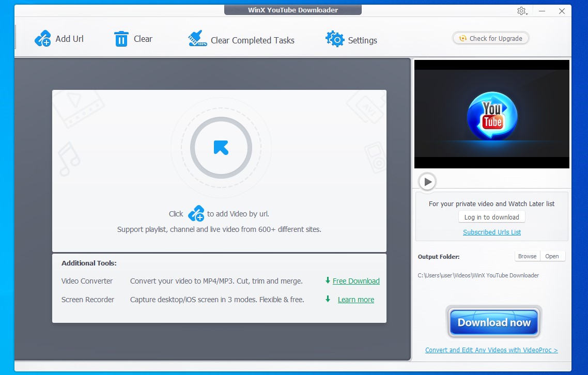Open Convert and Edit Any Videos with VideoProc link
This screenshot has height=375, width=588.
point(491,350)
